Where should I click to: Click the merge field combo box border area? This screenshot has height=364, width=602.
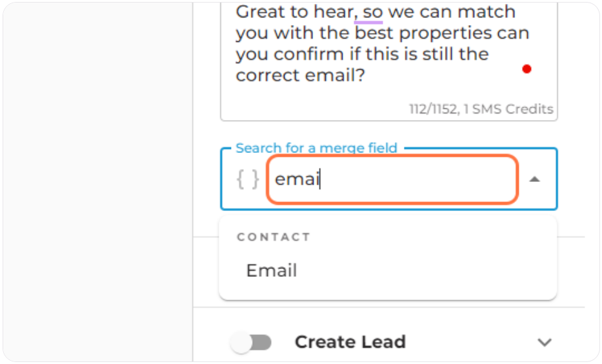[x=389, y=179]
